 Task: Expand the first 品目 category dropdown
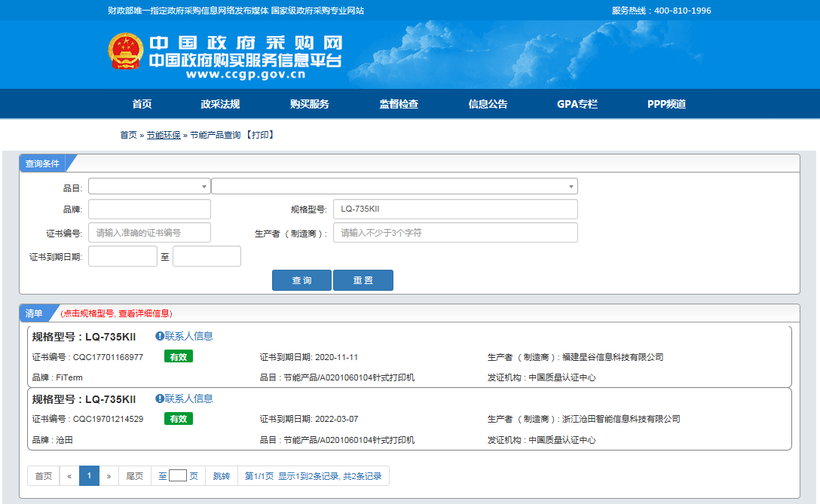tap(149, 186)
